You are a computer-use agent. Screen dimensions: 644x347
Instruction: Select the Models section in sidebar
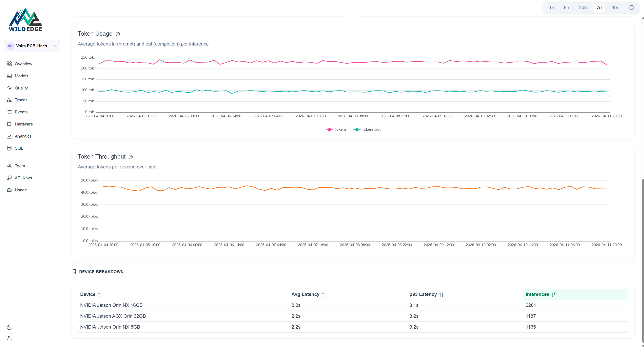pos(22,76)
